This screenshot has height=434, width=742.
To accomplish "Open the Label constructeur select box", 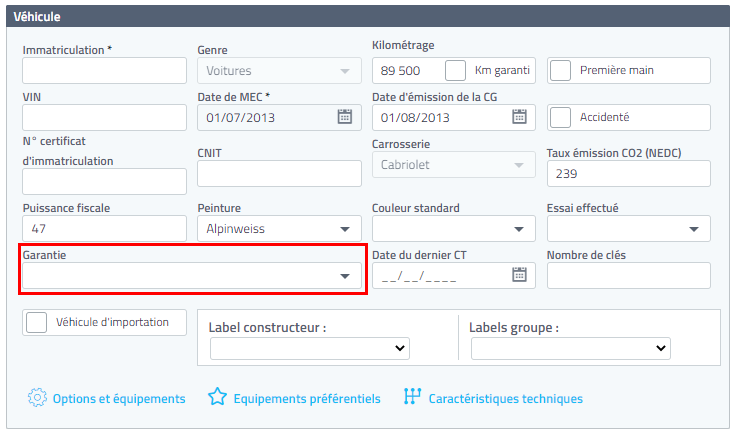I will pos(310,348).
